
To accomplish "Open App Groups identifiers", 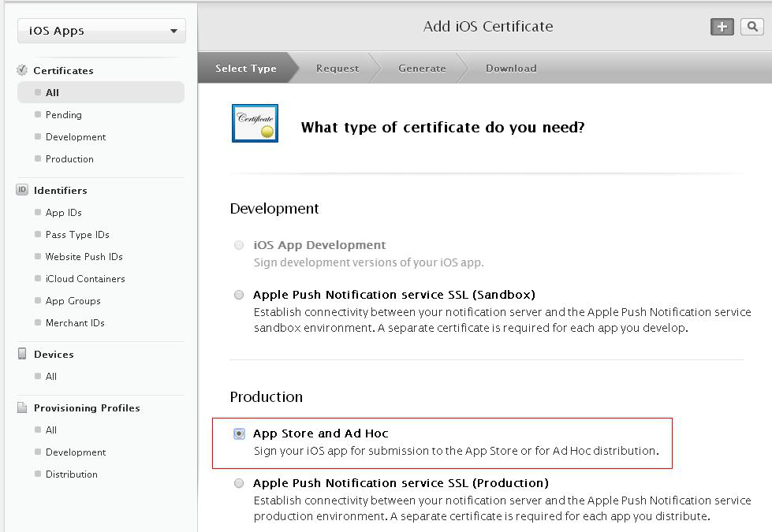I will 73,301.
